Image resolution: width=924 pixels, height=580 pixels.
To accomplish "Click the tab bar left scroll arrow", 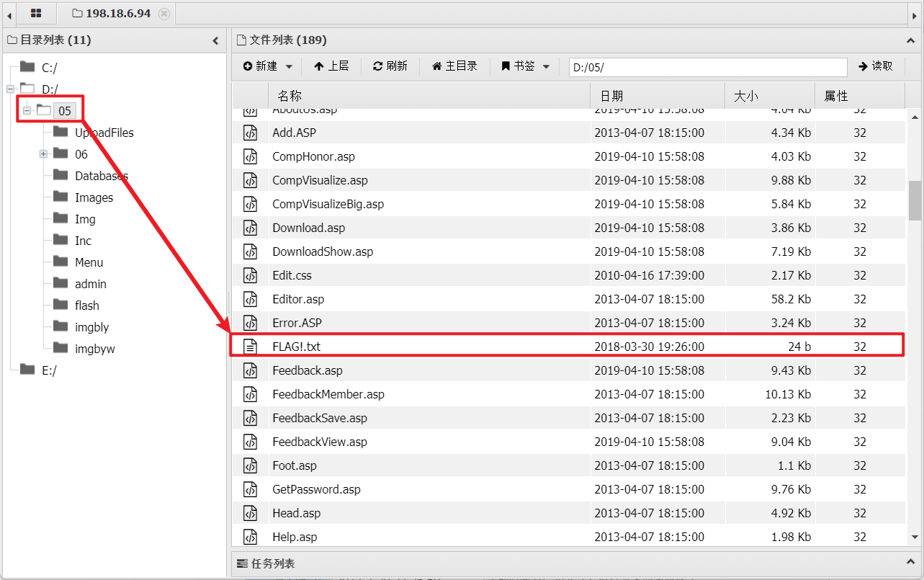I will click(9, 14).
